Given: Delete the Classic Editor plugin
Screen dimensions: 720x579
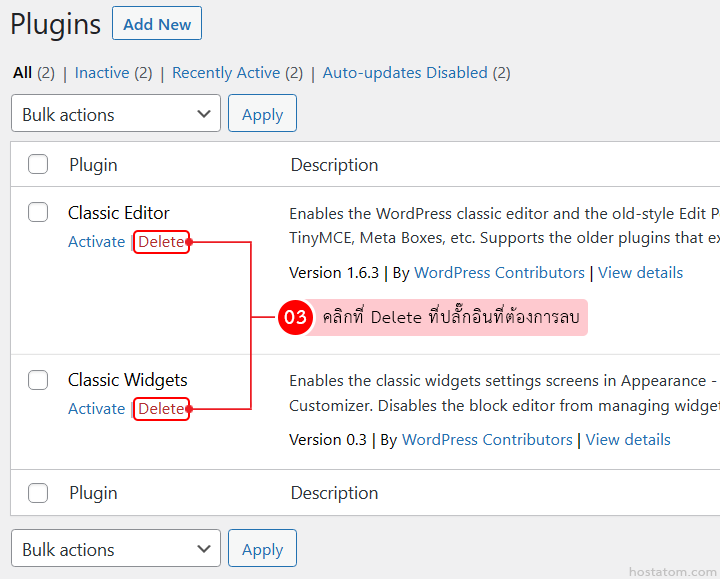Looking at the screenshot, I should click(161, 242).
